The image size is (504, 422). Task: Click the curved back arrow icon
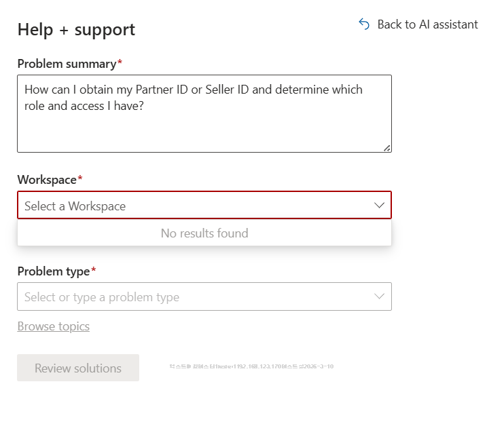364,24
